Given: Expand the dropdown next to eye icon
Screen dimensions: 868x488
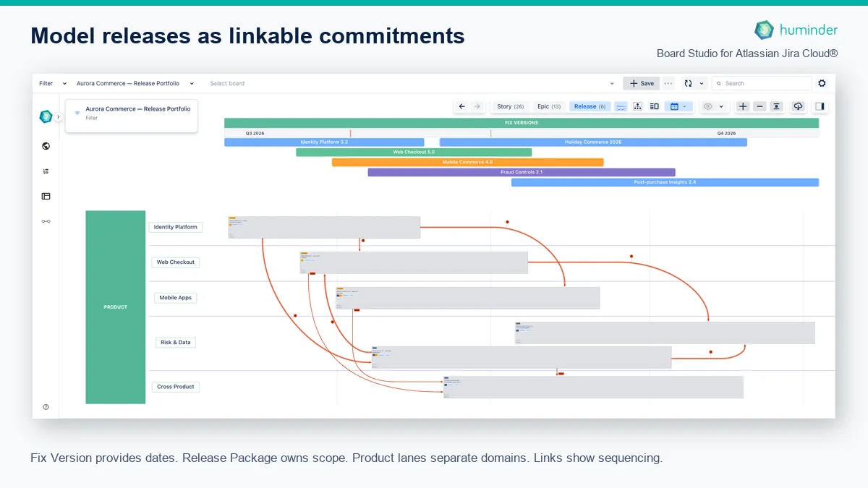Looking at the screenshot, I should click(x=721, y=106).
